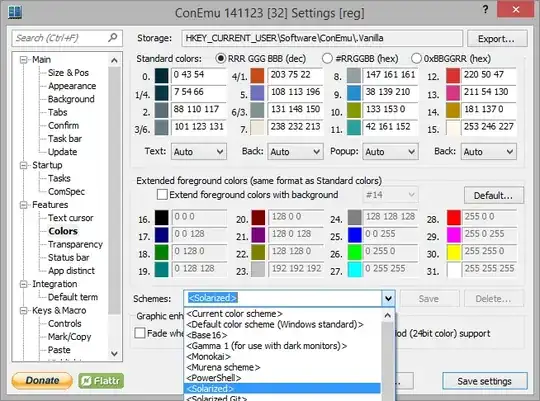Click cyan color swatch 11
540x401 pixels.
click(354, 128)
